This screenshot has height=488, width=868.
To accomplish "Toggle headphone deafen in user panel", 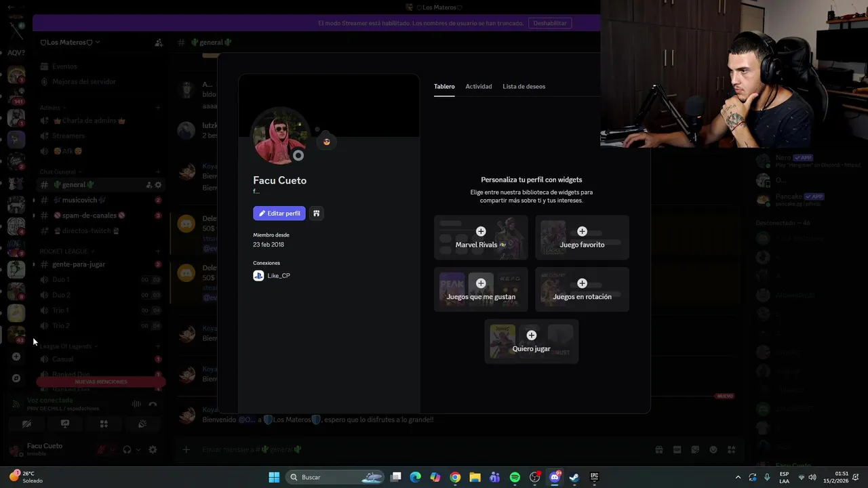I will coord(127,449).
